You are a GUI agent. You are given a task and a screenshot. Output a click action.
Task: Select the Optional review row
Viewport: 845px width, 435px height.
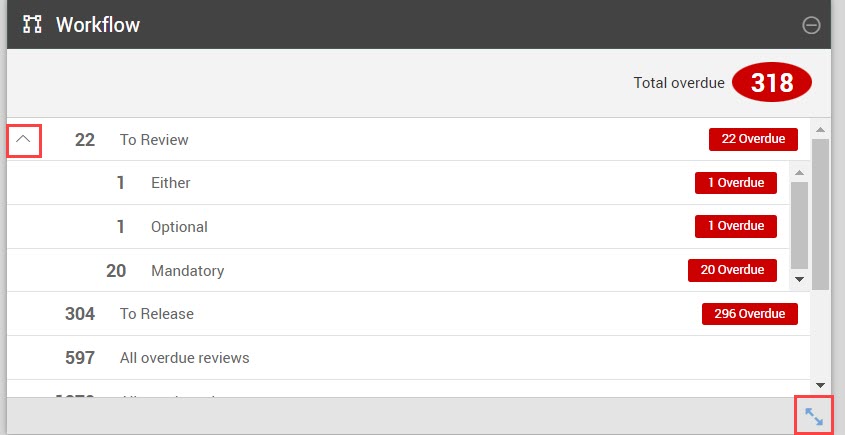(x=398, y=226)
